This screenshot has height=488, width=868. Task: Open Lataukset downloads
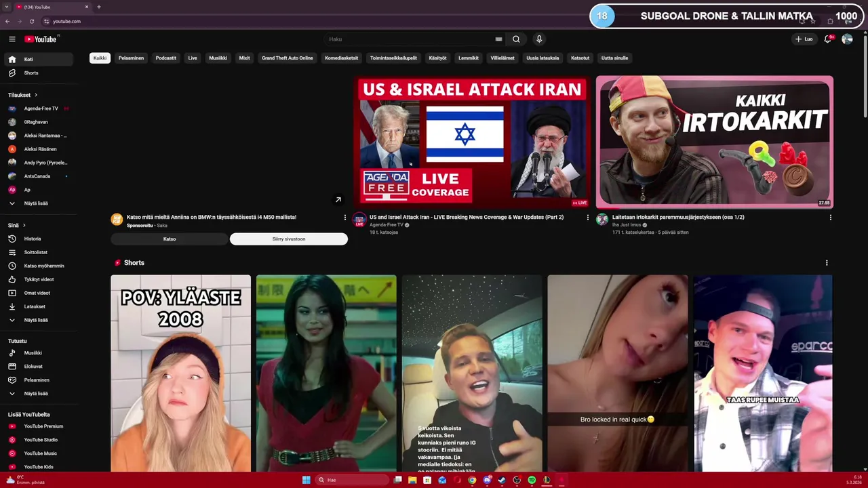coord(37,306)
